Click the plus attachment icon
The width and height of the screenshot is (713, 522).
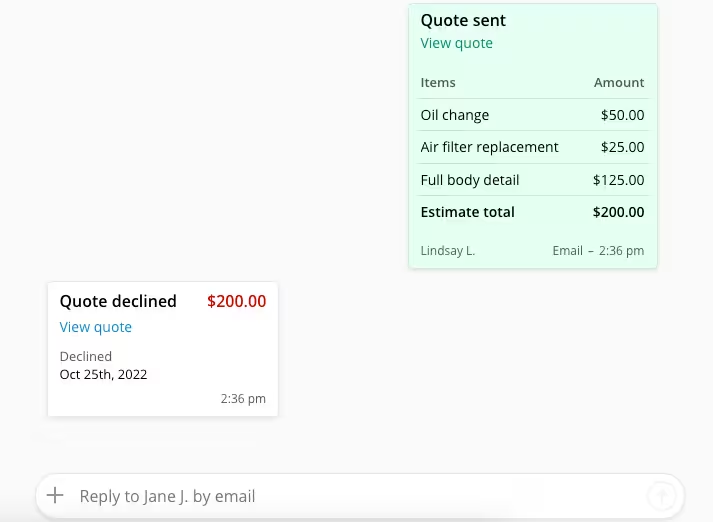coord(55,495)
